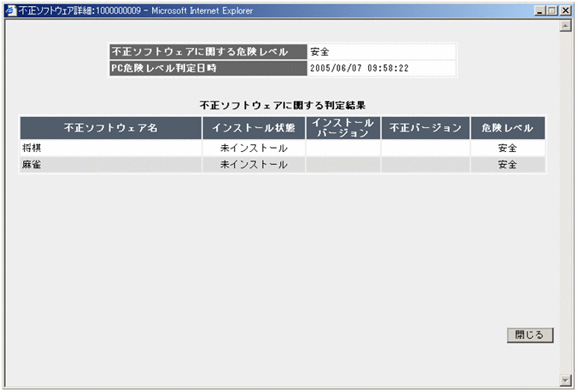Screen dimensions: 578x392
Task: Select the 不正バージョン column header
Action: point(425,128)
